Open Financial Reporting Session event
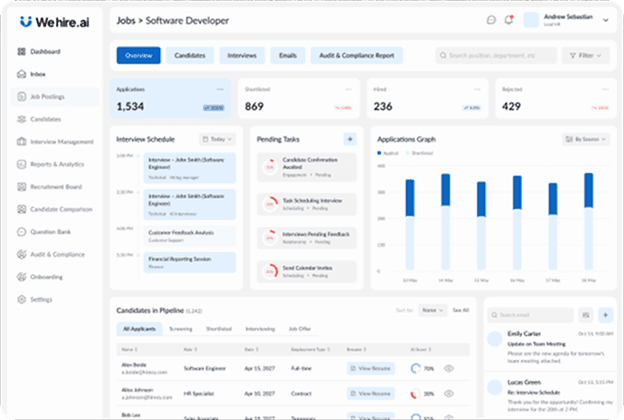 click(189, 262)
